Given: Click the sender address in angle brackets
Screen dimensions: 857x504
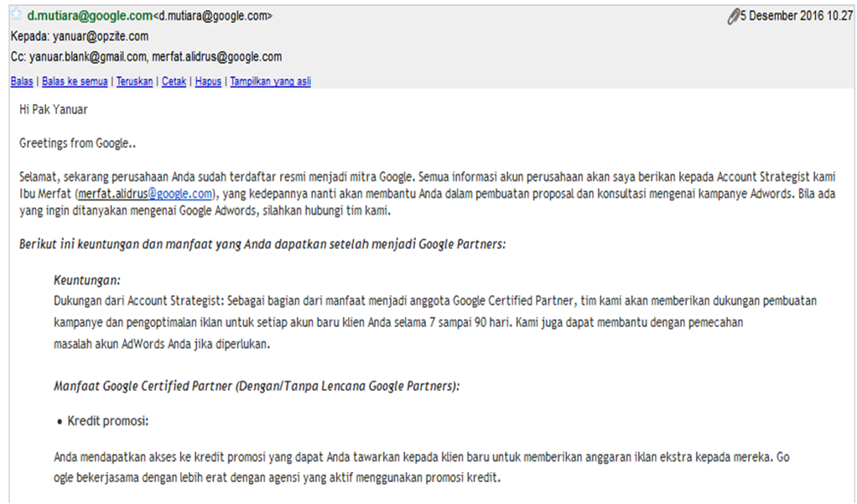Looking at the screenshot, I should tap(213, 17).
